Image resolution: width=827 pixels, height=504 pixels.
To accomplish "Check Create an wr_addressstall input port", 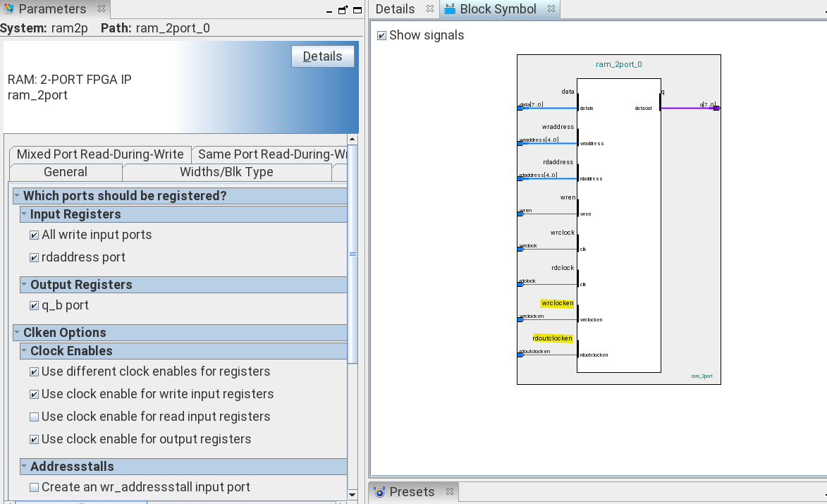I will pyautogui.click(x=34, y=488).
